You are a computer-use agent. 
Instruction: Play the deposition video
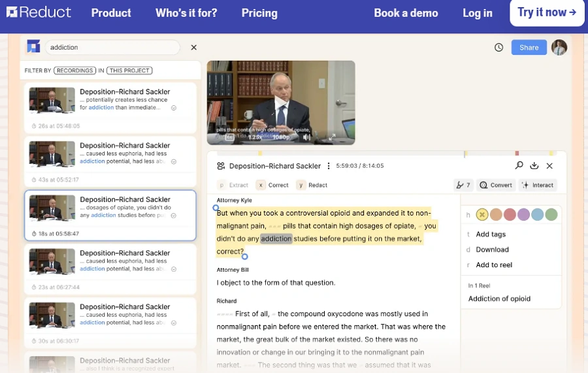click(x=280, y=103)
